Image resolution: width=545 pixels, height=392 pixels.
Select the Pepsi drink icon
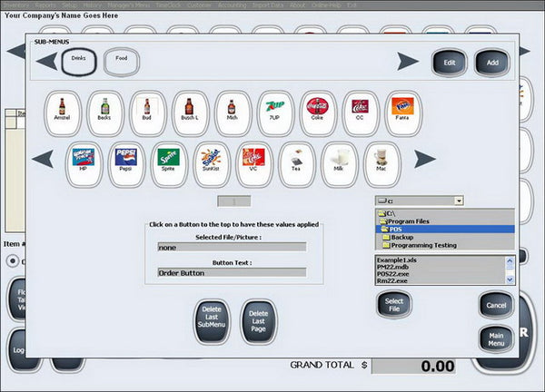[126, 164]
